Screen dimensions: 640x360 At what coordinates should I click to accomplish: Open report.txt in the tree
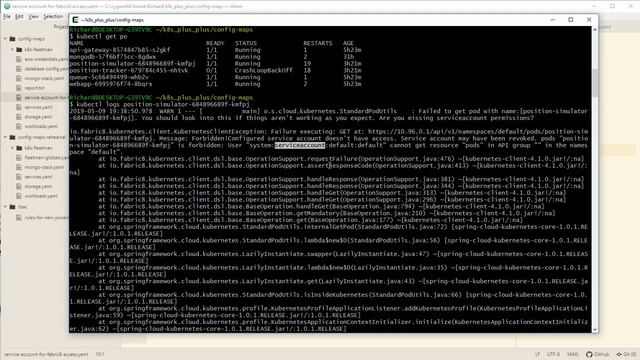[x=35, y=88]
